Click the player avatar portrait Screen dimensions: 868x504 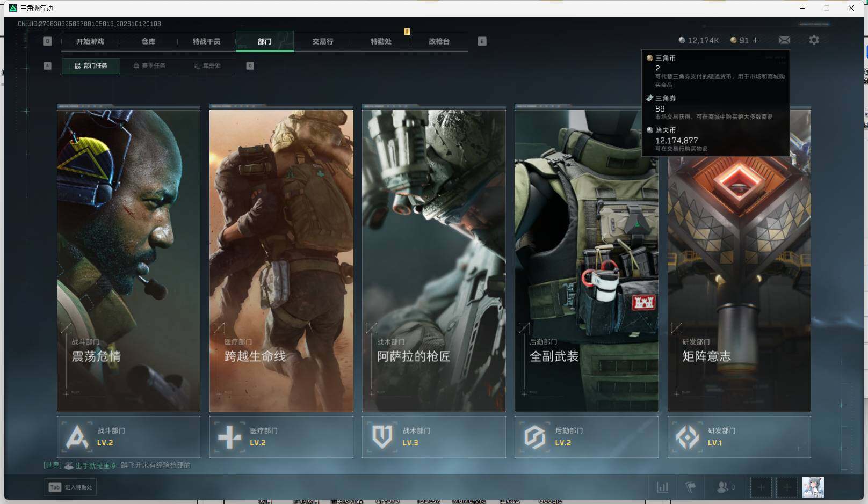[813, 487]
